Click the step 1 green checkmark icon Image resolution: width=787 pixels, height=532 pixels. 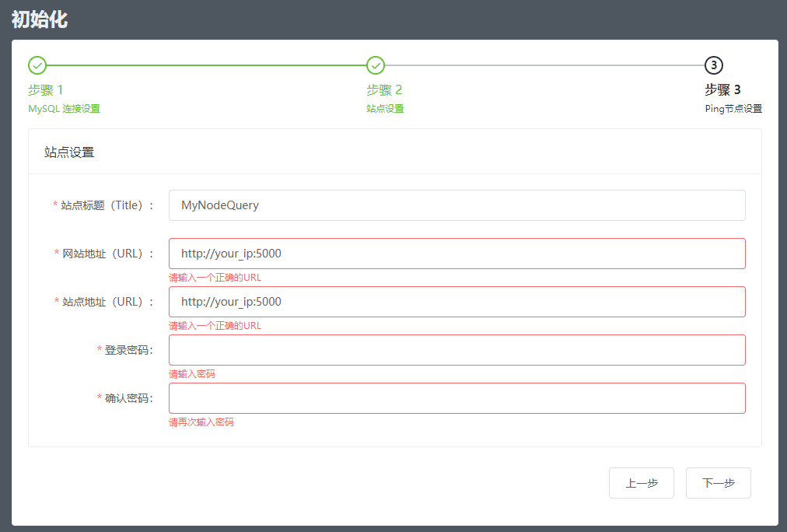click(37, 65)
